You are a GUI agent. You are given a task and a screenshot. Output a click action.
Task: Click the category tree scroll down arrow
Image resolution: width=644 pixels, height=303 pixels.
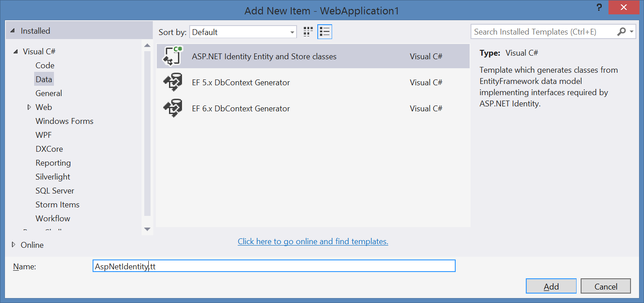(x=147, y=229)
